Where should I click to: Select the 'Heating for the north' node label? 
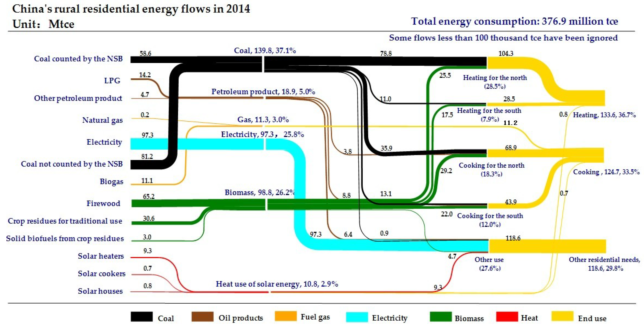pyautogui.click(x=495, y=78)
